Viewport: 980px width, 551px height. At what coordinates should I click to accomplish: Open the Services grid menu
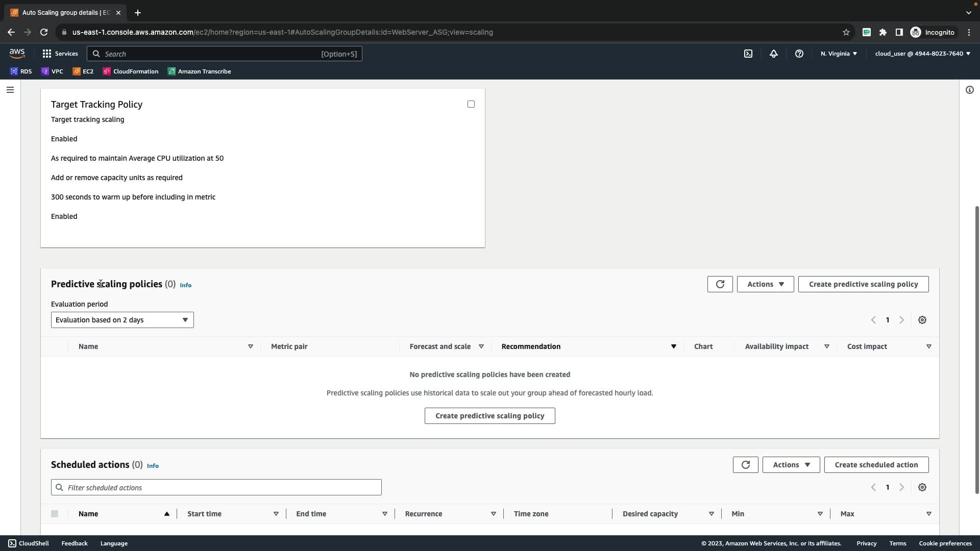point(60,54)
